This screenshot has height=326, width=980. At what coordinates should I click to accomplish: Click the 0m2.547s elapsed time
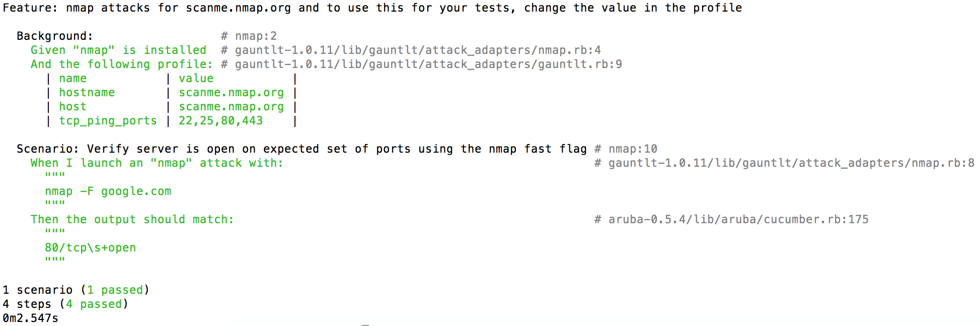point(30,318)
